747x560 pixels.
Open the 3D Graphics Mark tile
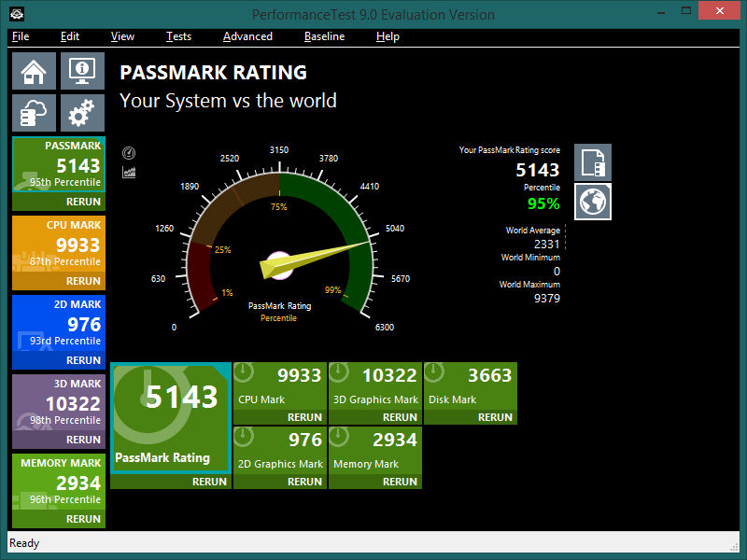pos(375,386)
